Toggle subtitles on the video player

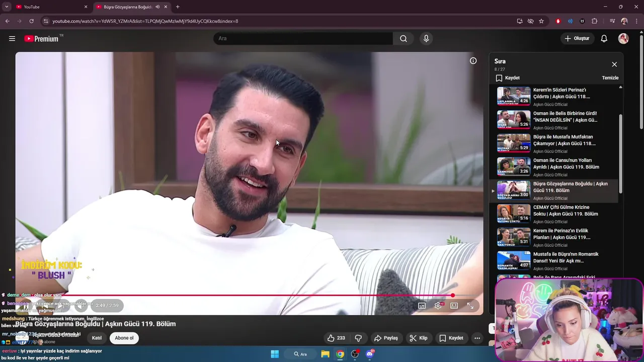[422, 305]
